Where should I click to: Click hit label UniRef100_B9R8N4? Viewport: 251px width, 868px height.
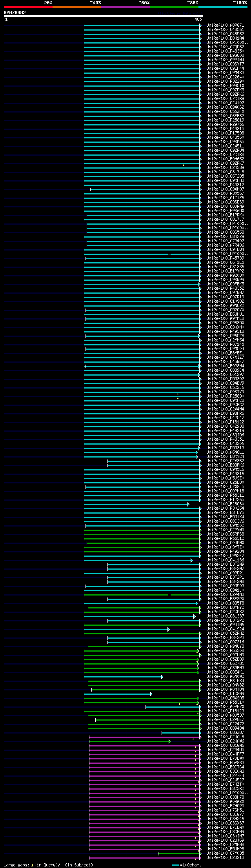[x=225, y=366]
